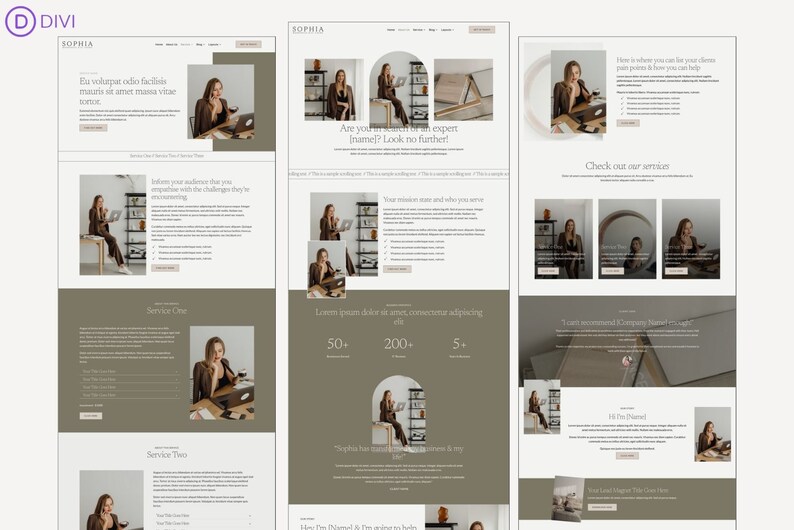Expand second accordion row under Service One
This screenshot has height=530, width=794.
[130, 379]
